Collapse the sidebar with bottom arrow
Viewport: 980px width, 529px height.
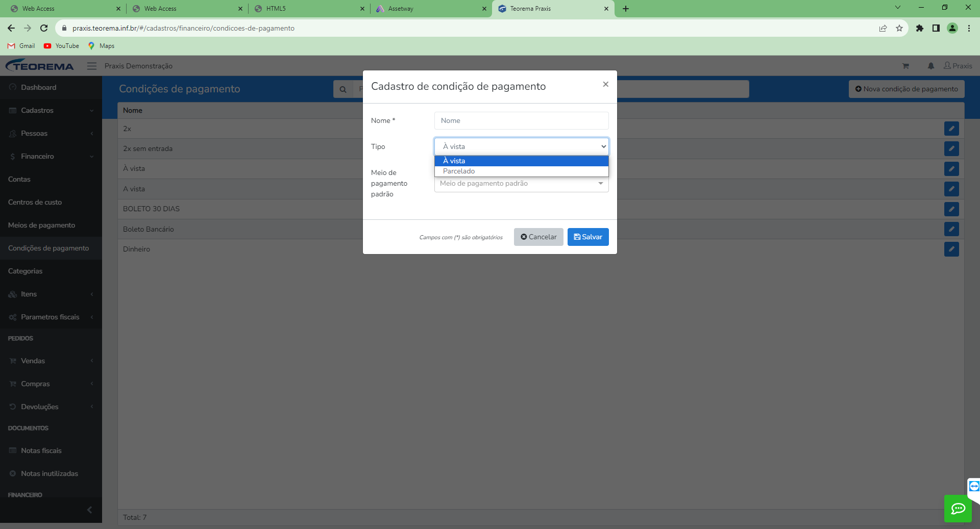[x=90, y=510]
